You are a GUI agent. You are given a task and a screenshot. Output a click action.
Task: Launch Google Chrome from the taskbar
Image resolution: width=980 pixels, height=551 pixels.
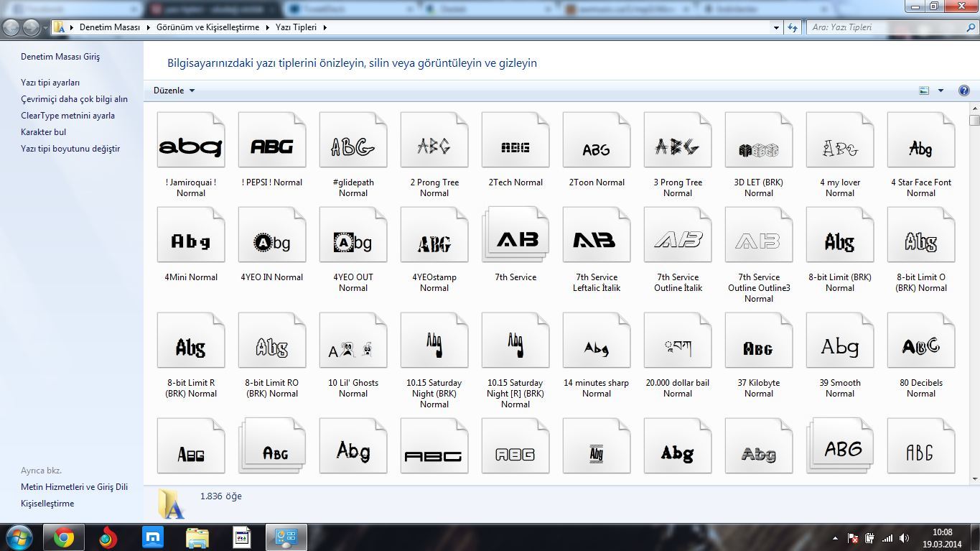(63, 537)
